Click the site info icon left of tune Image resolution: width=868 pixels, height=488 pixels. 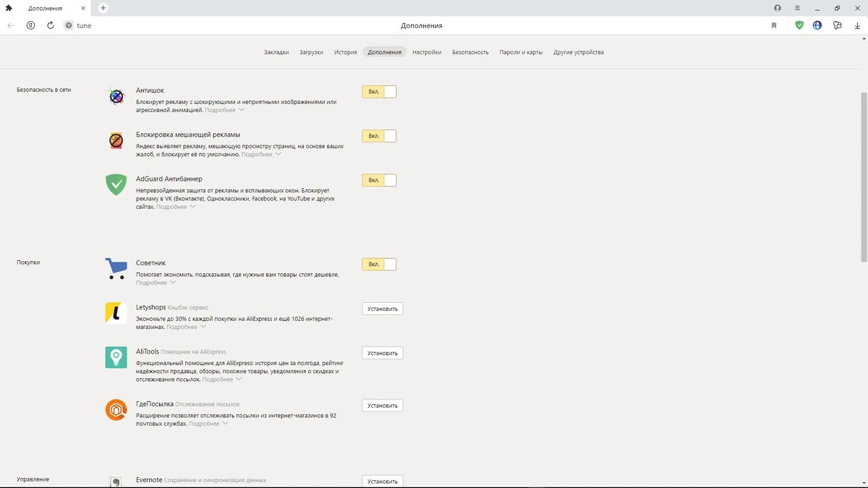click(x=69, y=25)
